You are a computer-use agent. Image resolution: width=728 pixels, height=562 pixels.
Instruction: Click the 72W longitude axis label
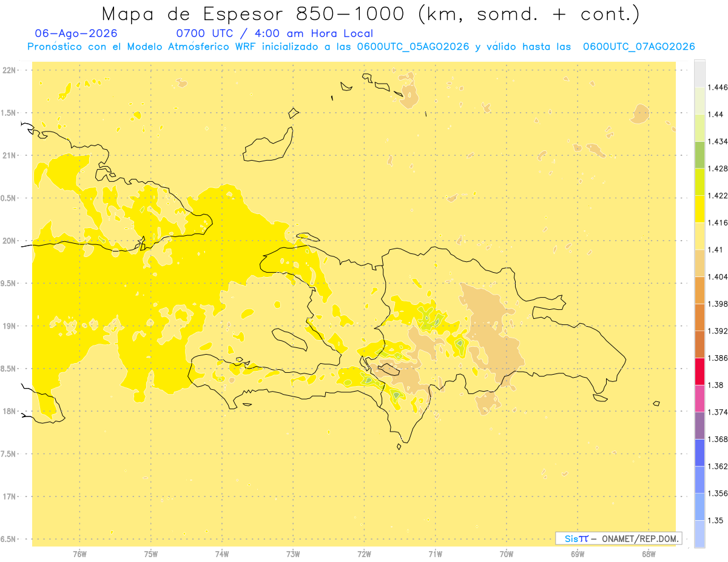(364, 554)
